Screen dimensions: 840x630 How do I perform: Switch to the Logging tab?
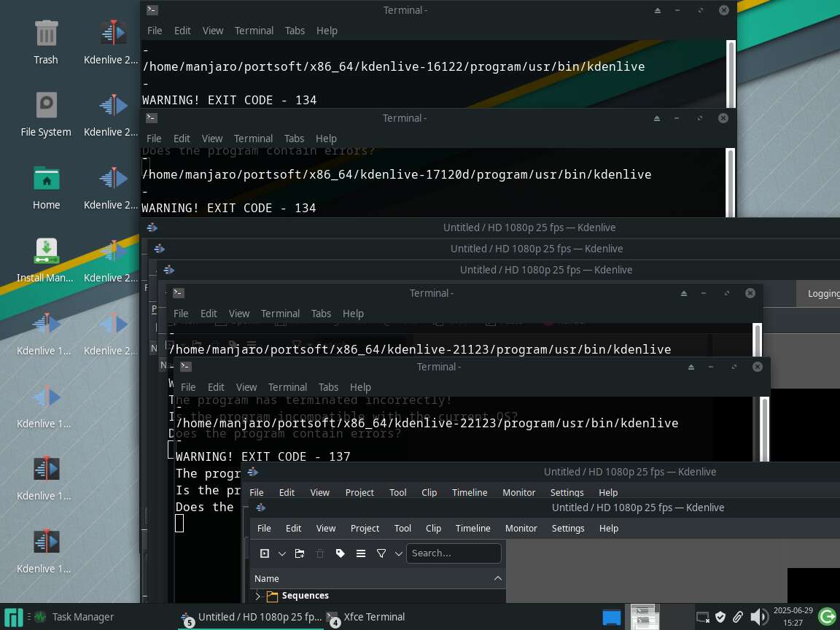tap(822, 294)
